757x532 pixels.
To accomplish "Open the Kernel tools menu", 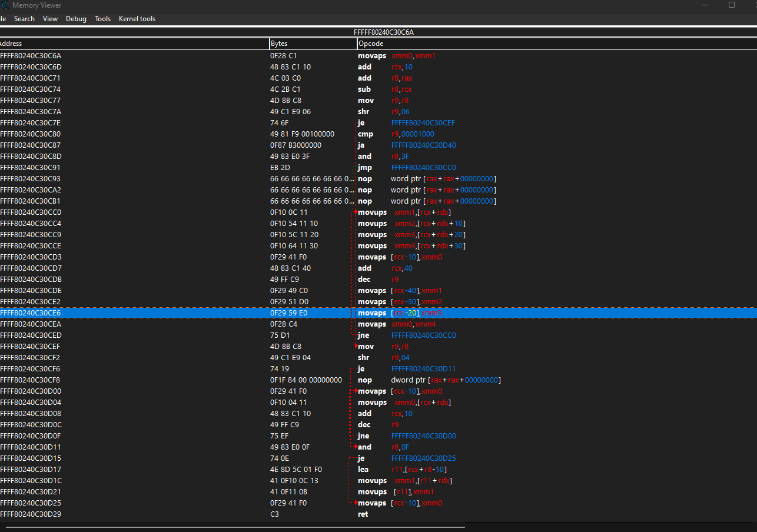I will (x=137, y=19).
